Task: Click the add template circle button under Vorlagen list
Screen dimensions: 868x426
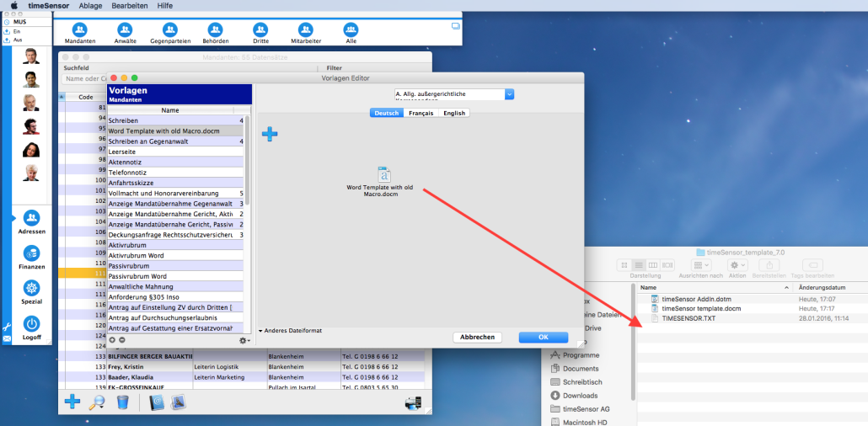Action: pos(112,340)
